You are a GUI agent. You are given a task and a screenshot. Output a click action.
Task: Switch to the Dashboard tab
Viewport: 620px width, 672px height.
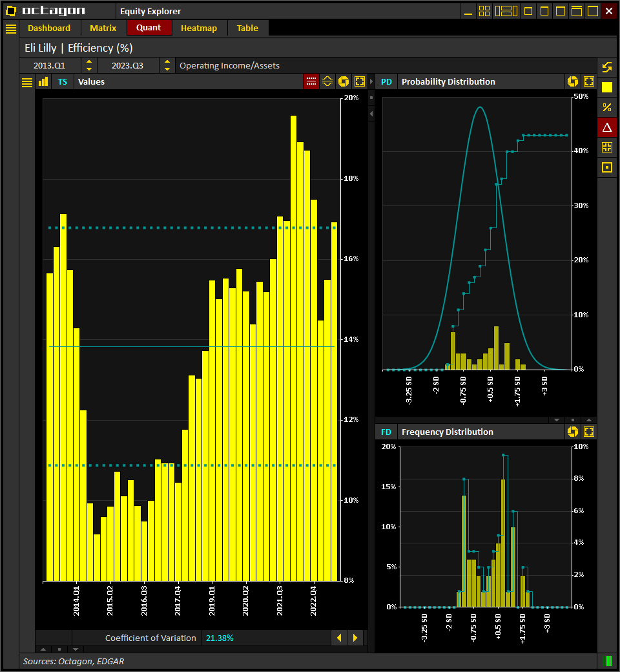click(49, 28)
